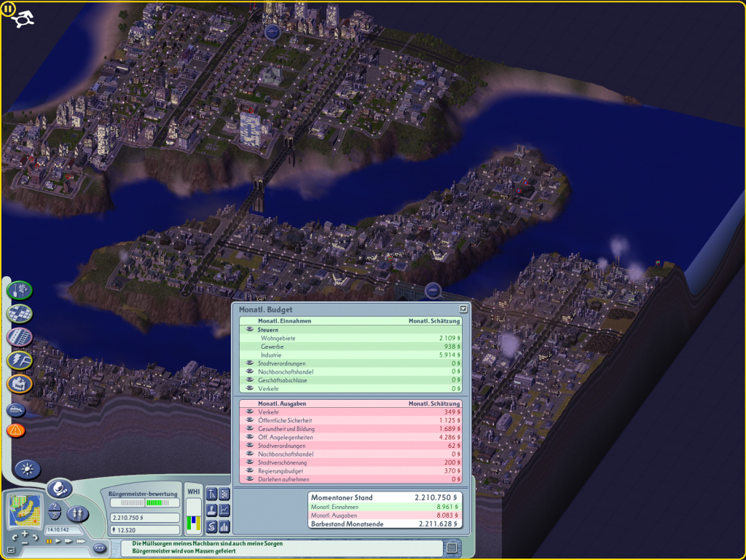
Task: Open the landscaping and parks tool menu
Action: pyautogui.click(x=20, y=290)
